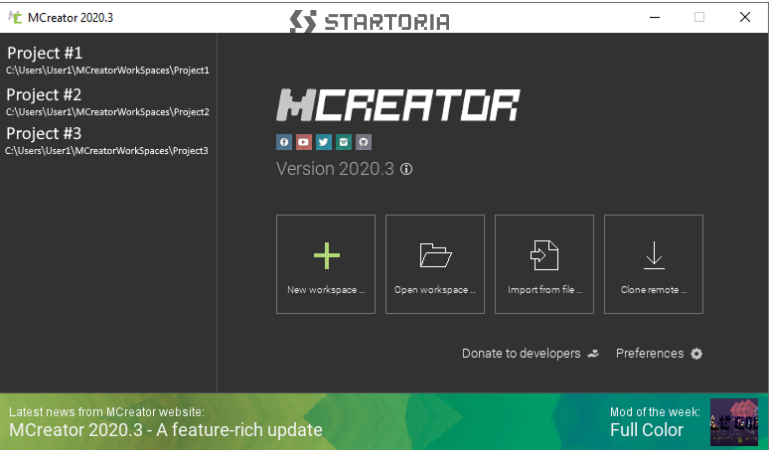Viewport: 769px width, 450px height.
Task: Click the version info icon
Action: point(406,169)
